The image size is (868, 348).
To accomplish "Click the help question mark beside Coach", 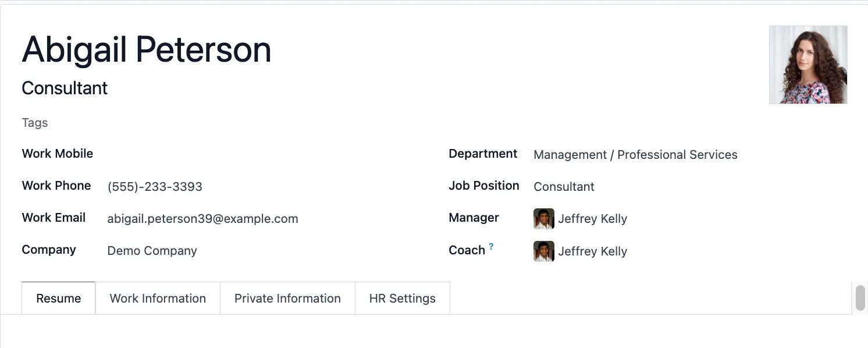I will [x=491, y=247].
